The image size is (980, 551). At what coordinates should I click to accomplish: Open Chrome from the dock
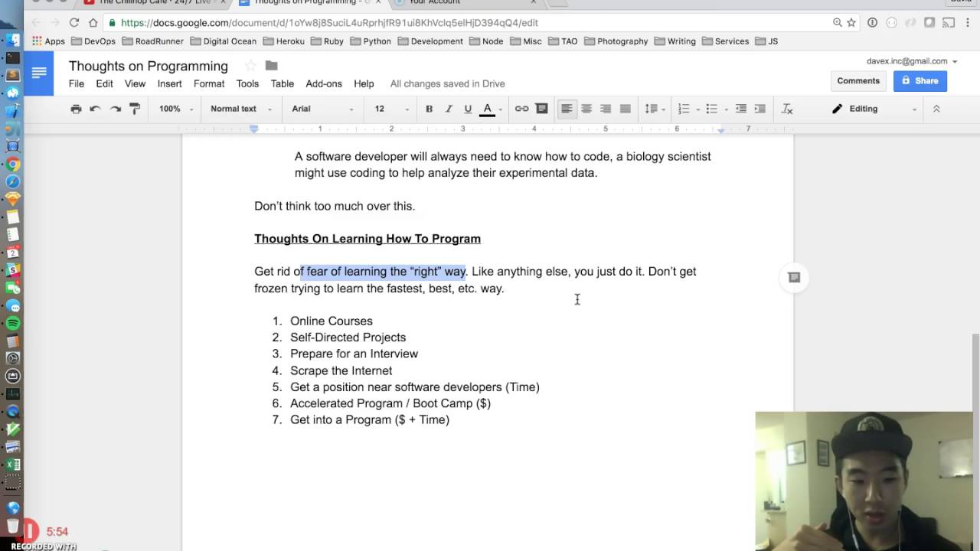click(x=12, y=164)
